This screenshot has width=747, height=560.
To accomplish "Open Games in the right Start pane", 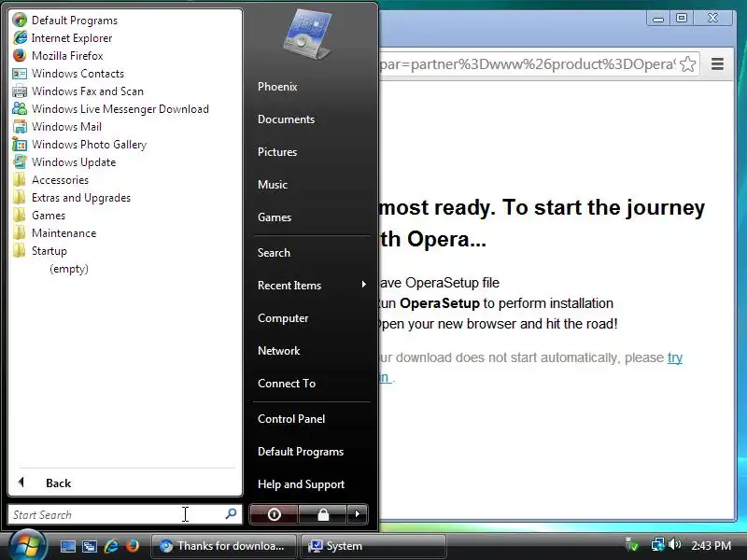I will (275, 217).
